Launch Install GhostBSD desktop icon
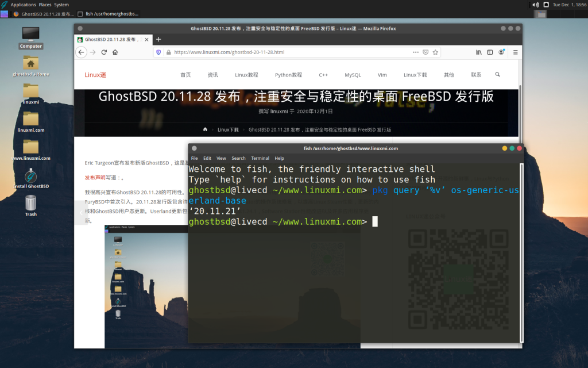588x368 pixels. (x=31, y=178)
